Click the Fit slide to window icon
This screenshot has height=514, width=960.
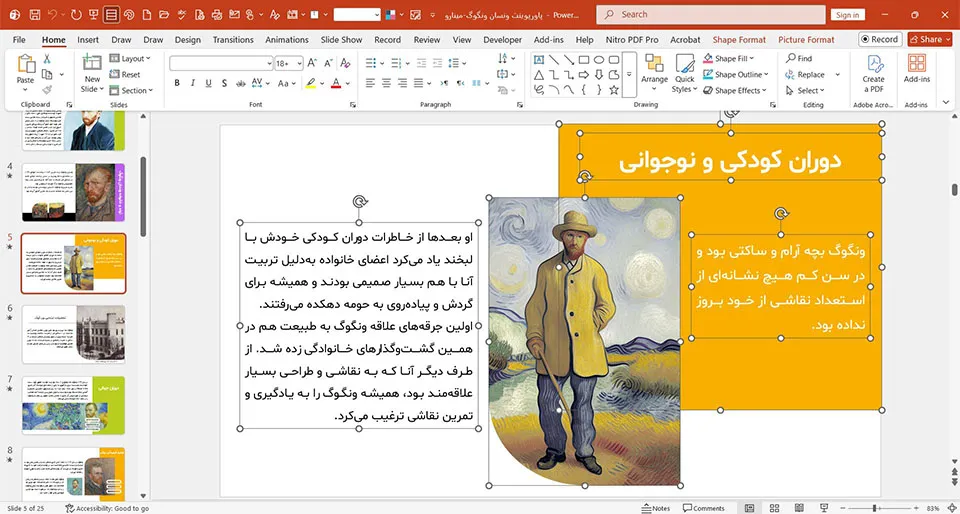950,508
